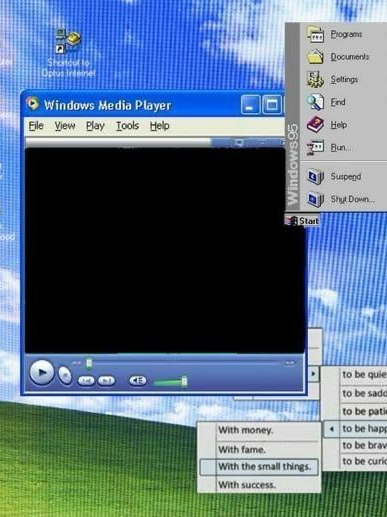Screen dimensions: 387x517
Task: Choose Find label in Start menu
Action: click(338, 102)
